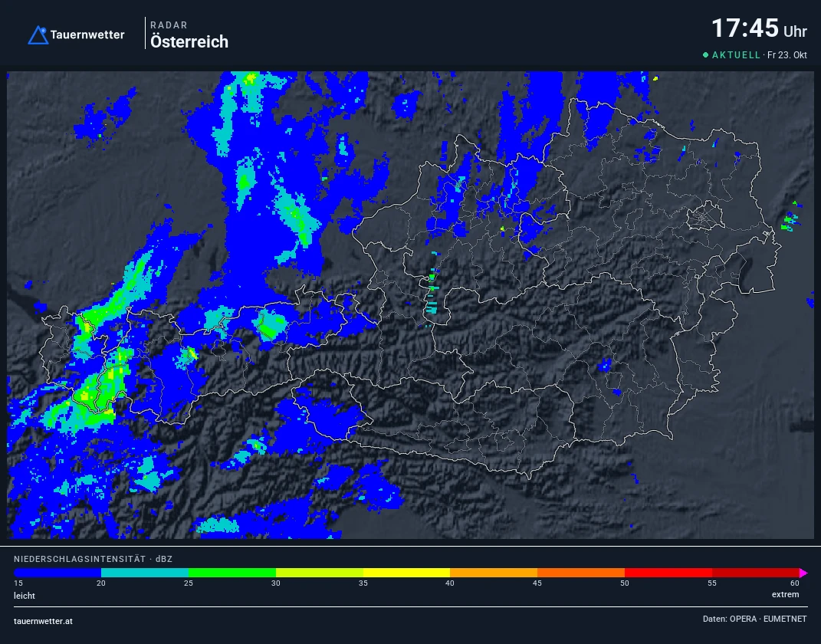Click the magenta arrow at legend end
This screenshot has height=644, width=821.
tap(803, 573)
